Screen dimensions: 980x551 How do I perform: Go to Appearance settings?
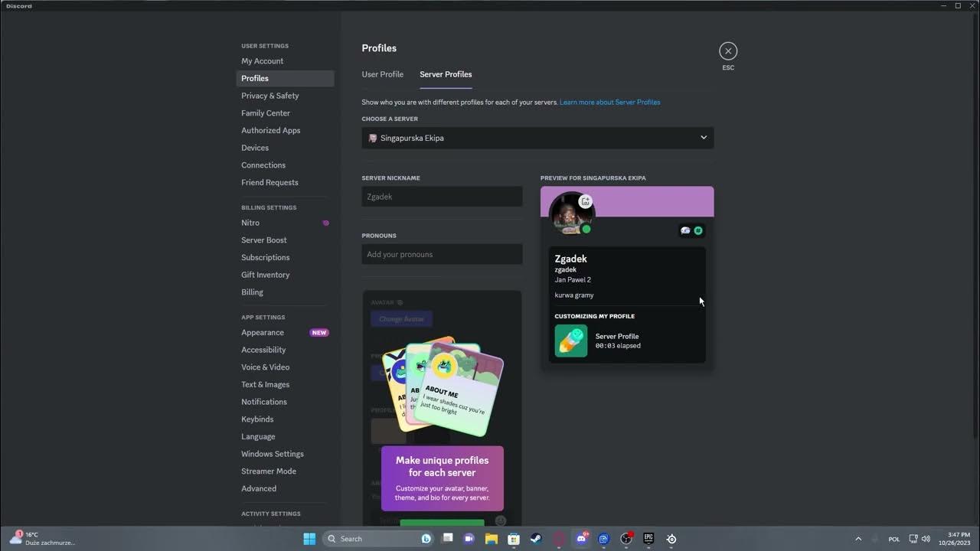[263, 332]
